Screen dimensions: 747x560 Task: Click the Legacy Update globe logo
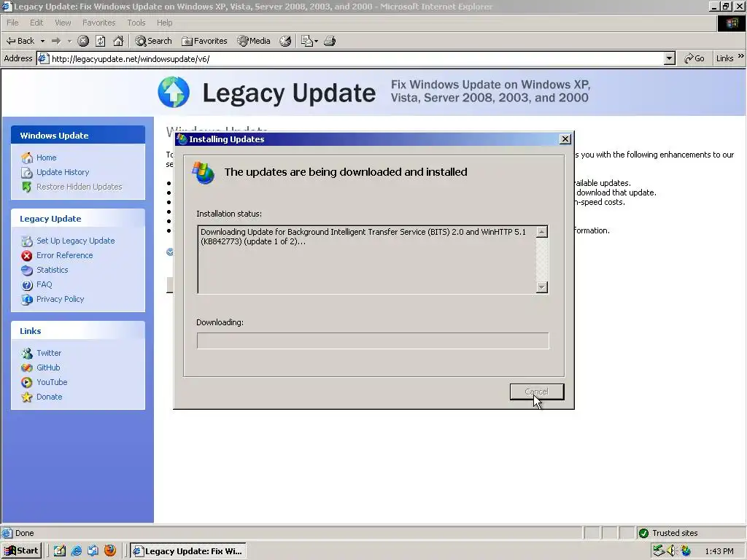[x=174, y=92]
